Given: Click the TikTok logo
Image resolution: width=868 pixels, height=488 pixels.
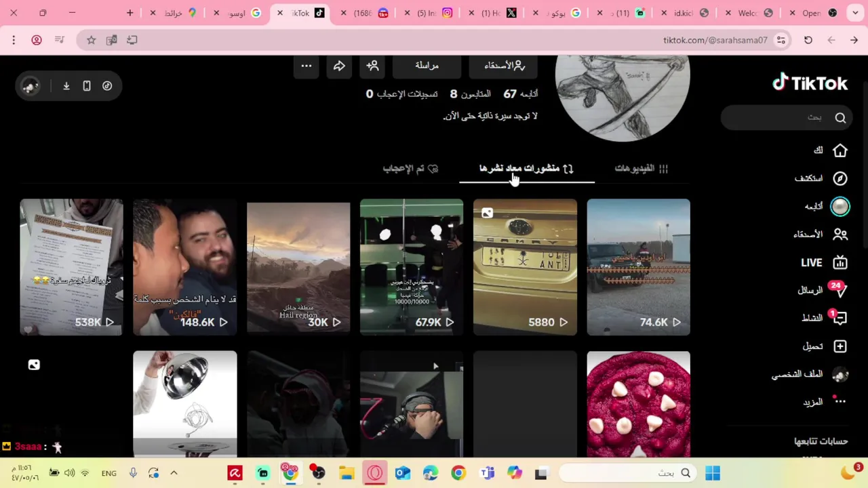Looking at the screenshot, I should point(810,83).
